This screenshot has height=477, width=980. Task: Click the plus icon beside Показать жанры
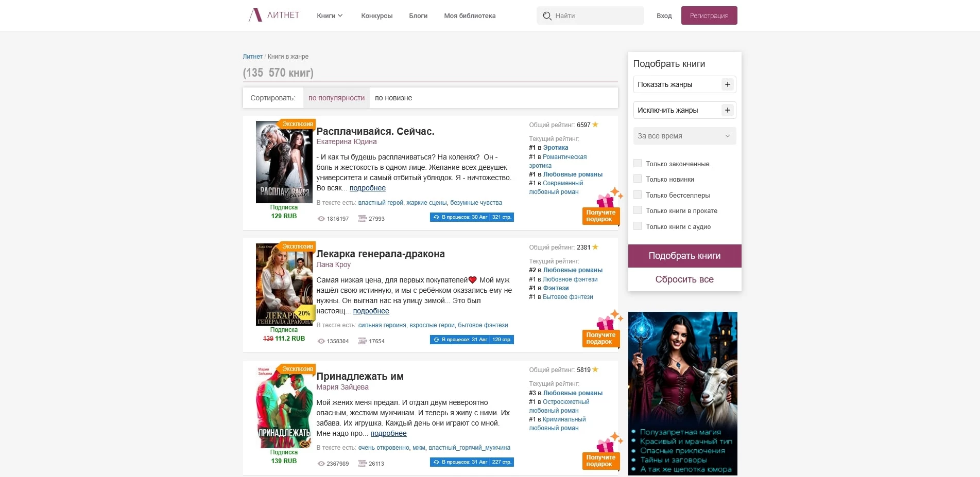click(x=727, y=84)
